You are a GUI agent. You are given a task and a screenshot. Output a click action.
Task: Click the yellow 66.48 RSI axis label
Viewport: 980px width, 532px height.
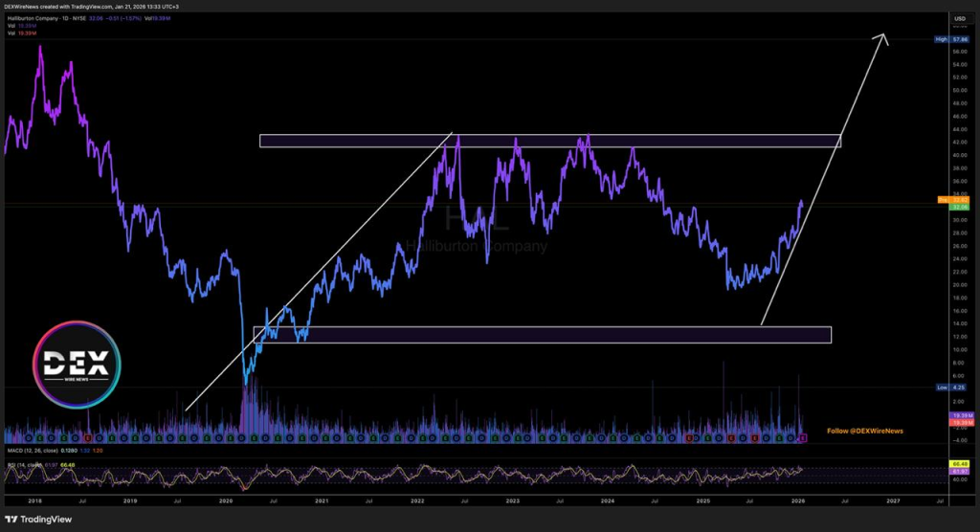pos(959,464)
